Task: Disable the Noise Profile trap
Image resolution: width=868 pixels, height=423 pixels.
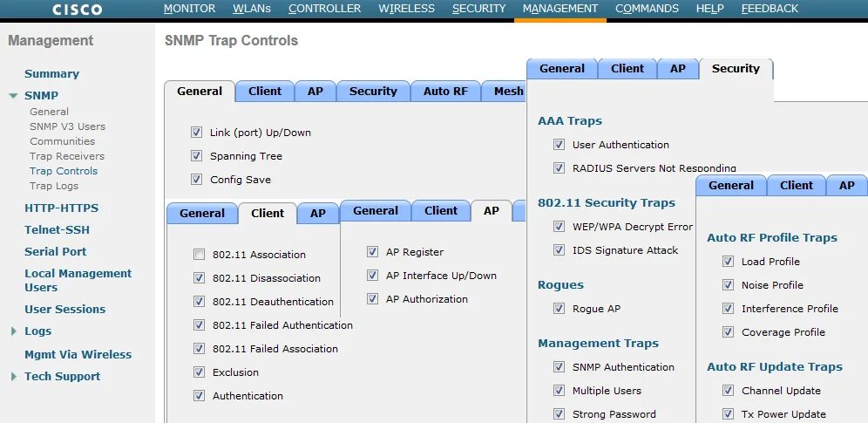Action: click(728, 285)
